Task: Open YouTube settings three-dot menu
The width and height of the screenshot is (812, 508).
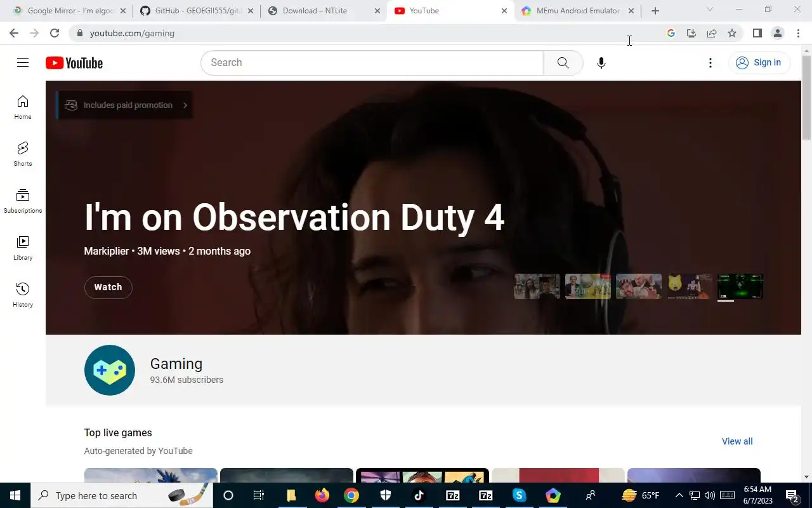Action: coord(710,62)
